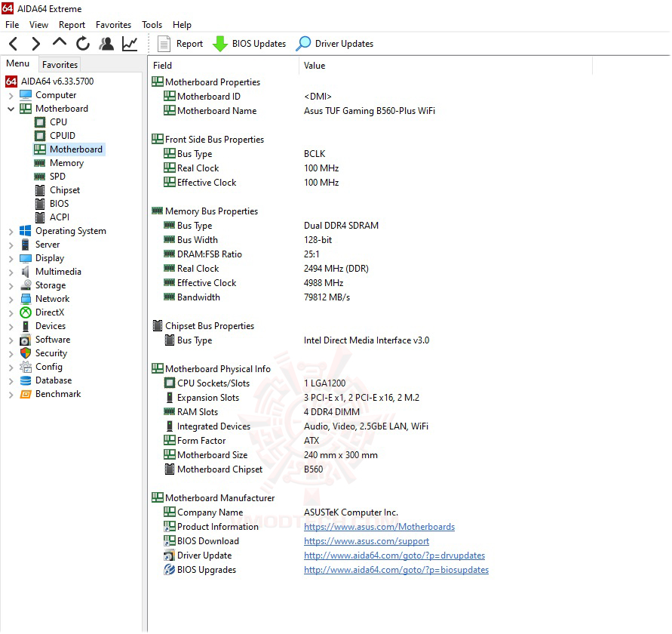Open the asus.com/Motherboards link
Image resolution: width=672 pixels, height=634 pixels.
[x=379, y=527]
